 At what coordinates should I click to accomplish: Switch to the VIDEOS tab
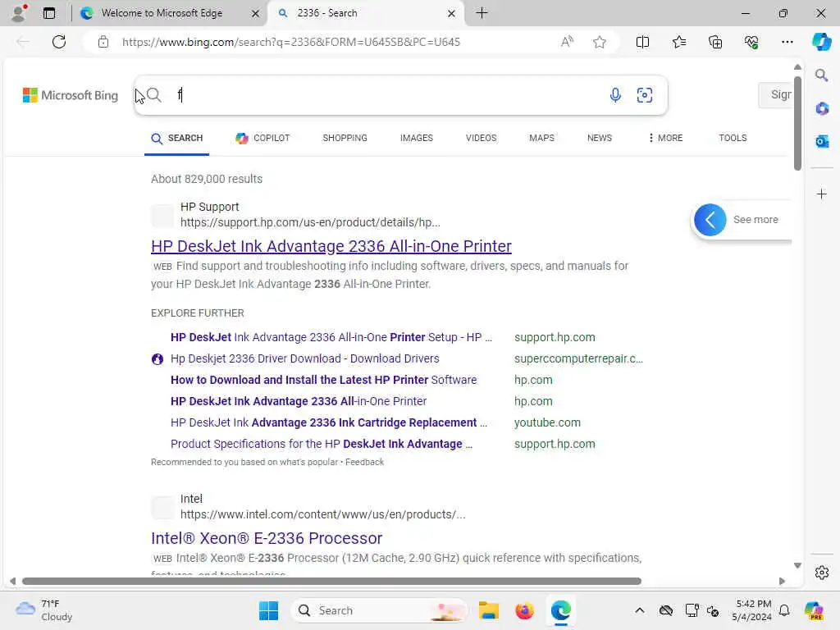tap(481, 138)
